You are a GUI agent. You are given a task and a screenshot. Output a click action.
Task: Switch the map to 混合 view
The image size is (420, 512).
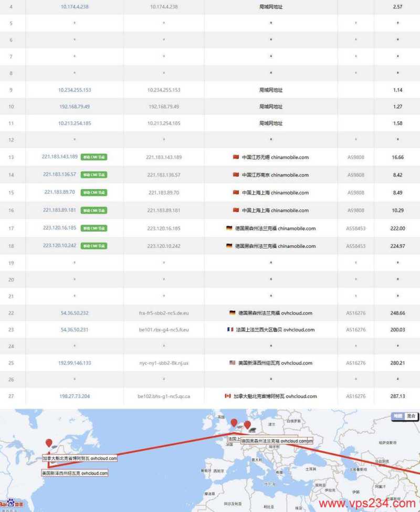point(411,416)
